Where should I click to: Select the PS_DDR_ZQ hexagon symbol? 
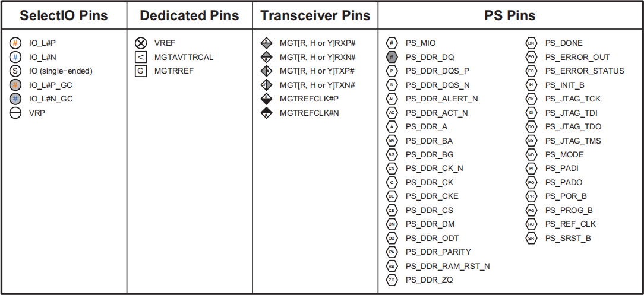pos(392,280)
